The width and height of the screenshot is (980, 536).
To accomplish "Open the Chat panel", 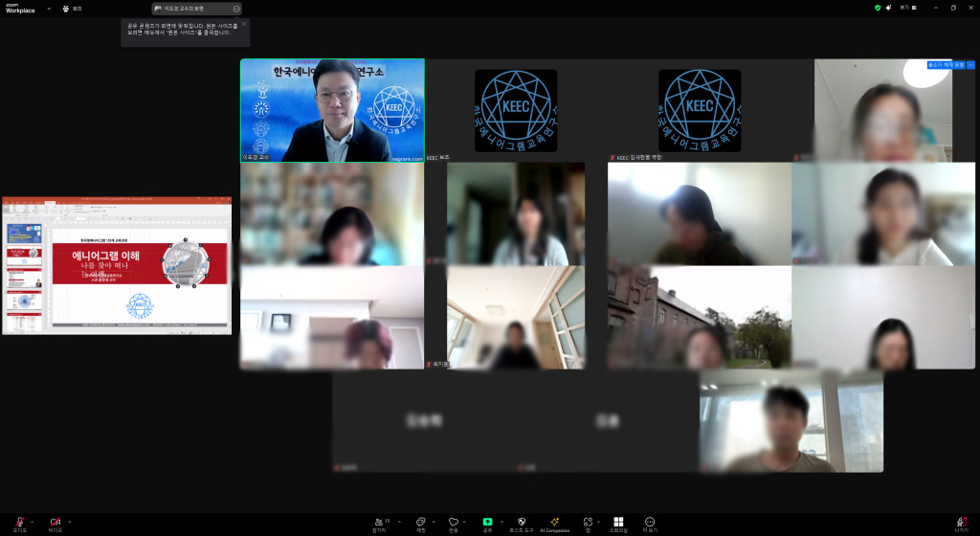I will pyautogui.click(x=421, y=525).
